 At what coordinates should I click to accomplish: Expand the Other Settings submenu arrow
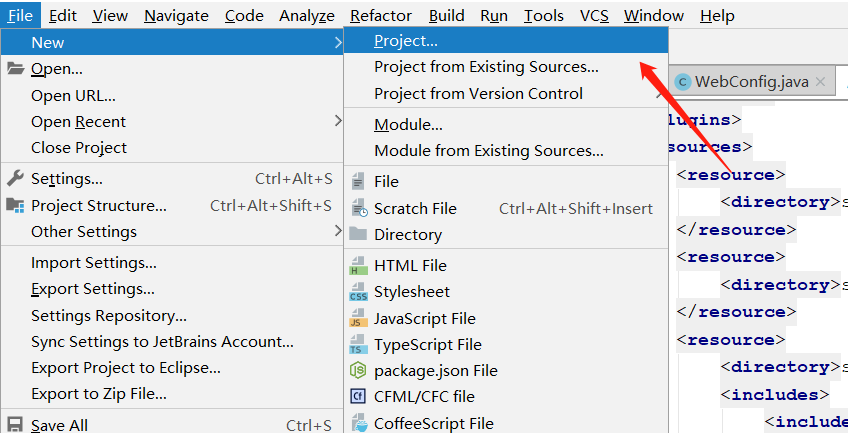tap(338, 231)
